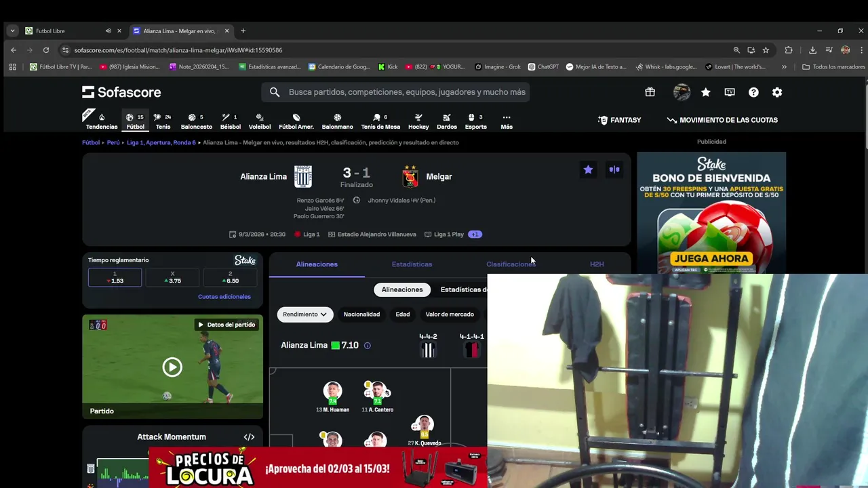868x488 pixels.
Task: Click the JUEGA AHORA ad button
Action: (x=711, y=258)
